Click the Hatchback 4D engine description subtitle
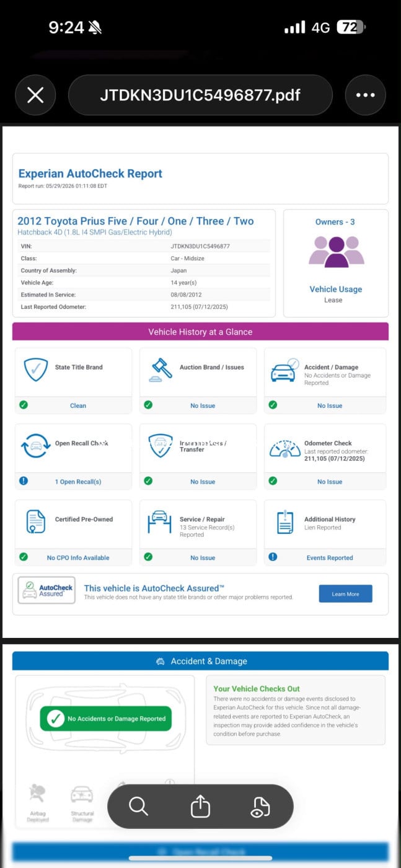 (95, 232)
